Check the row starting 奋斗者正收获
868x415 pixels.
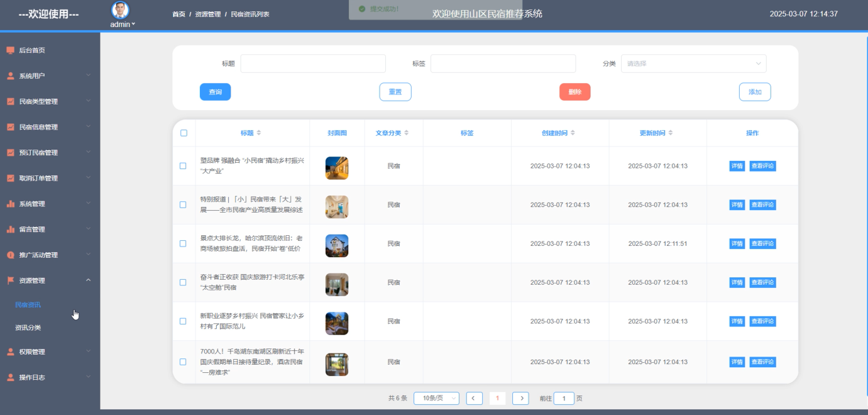tap(184, 282)
